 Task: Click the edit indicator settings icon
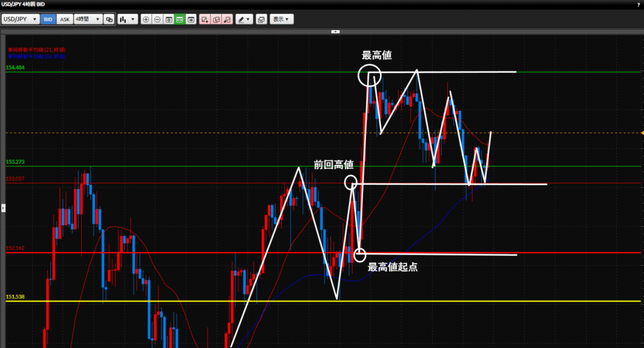[x=216, y=19]
